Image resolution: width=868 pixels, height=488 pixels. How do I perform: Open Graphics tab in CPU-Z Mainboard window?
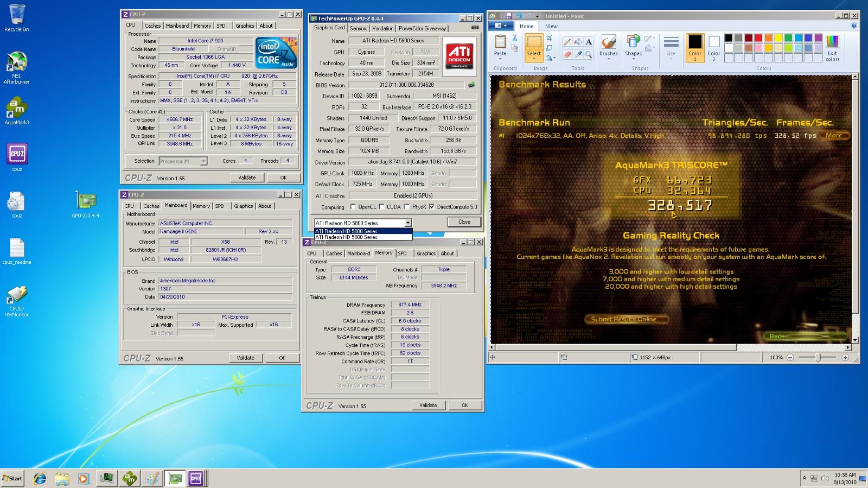tap(243, 206)
